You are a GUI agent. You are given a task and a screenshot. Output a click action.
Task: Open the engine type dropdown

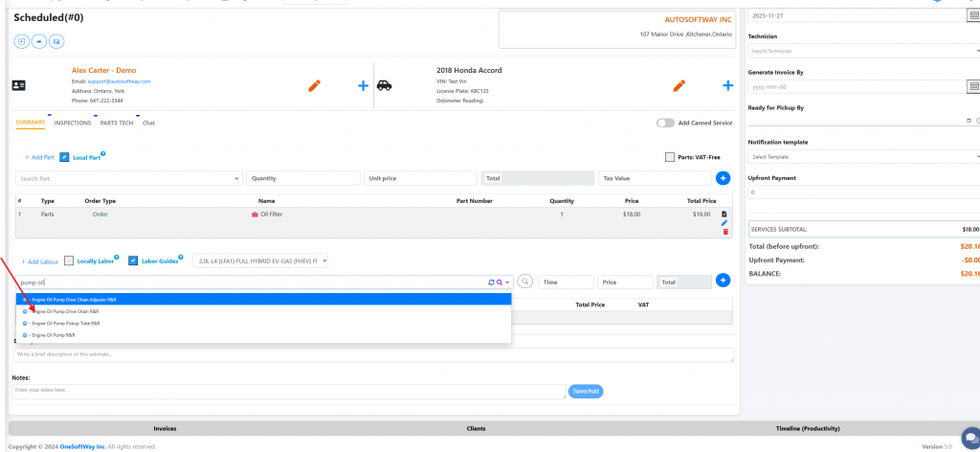click(x=260, y=260)
